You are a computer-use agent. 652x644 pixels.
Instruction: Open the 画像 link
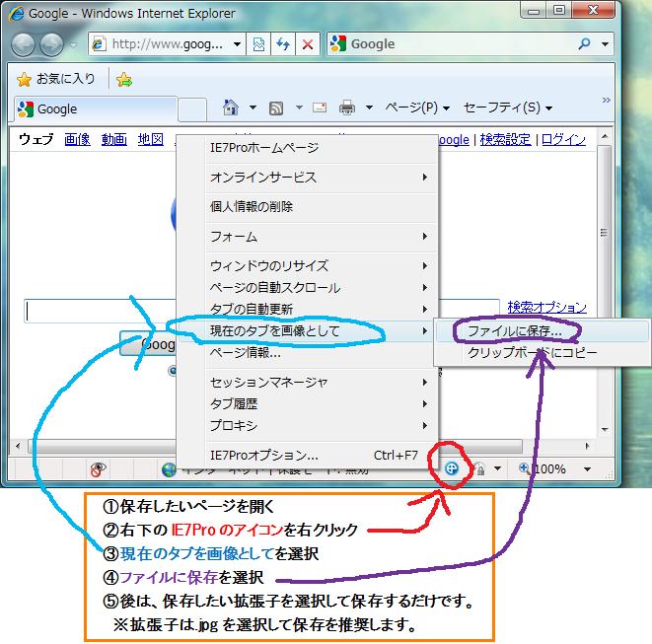(77, 139)
